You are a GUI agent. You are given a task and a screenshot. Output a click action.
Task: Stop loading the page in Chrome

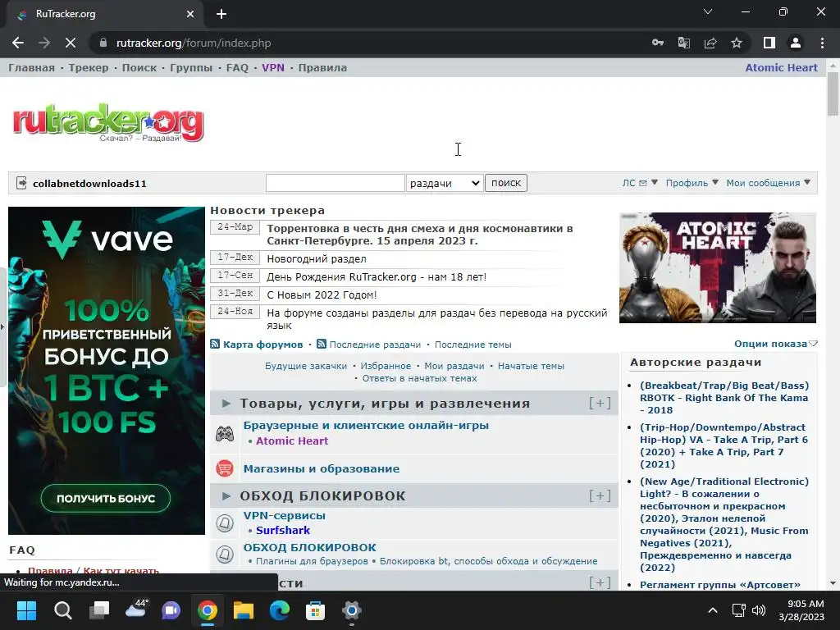pyautogui.click(x=71, y=43)
